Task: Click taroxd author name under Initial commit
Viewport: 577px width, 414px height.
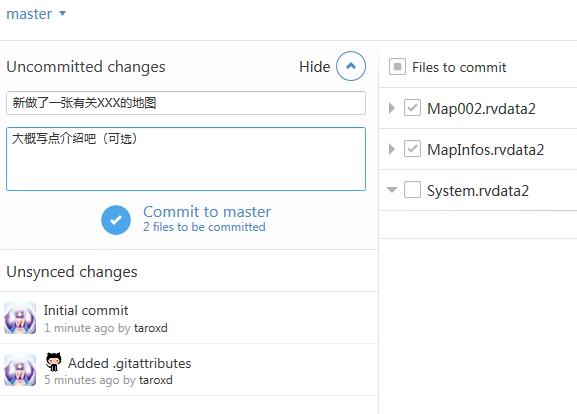Action: point(151,328)
